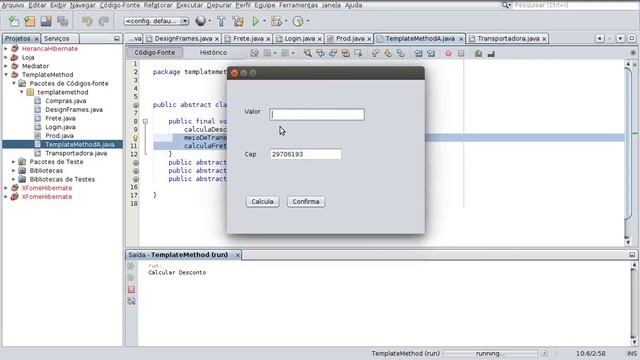Screen dimensions: 640x360
Task: Click the Pesquisar search field
Action: 575,5
